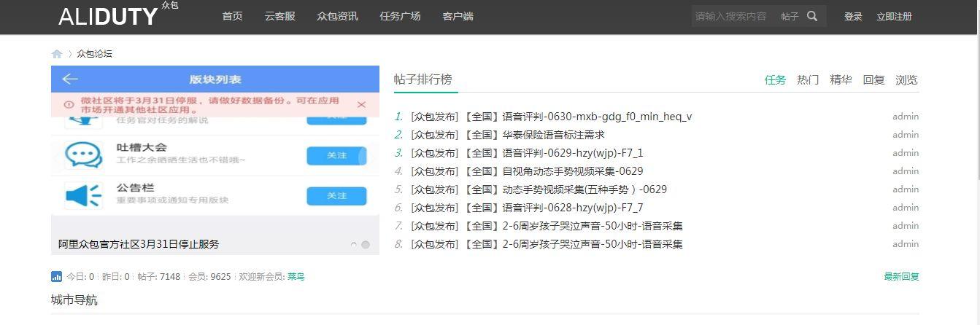The height and width of the screenshot is (325, 980).
Task: Open new member 菜鸟 profile link
Action: [x=296, y=277]
